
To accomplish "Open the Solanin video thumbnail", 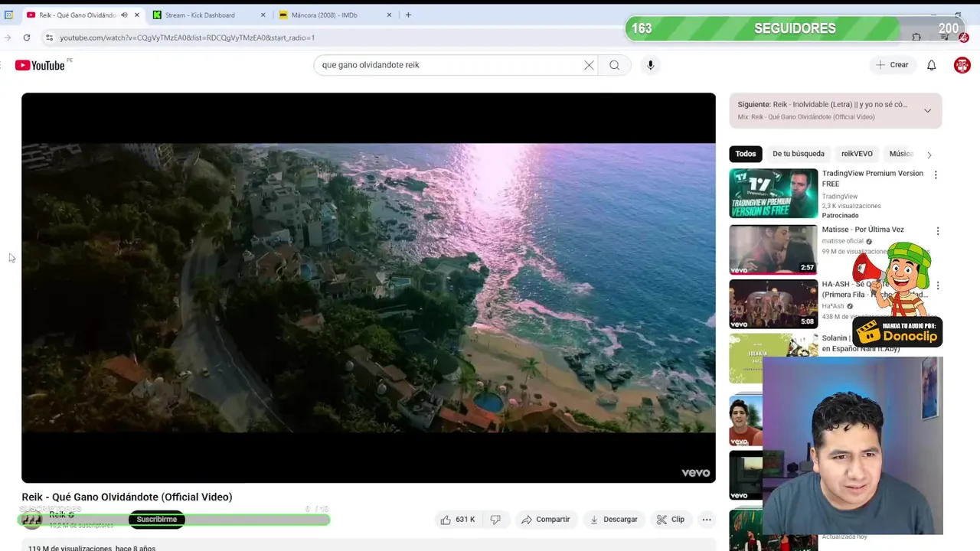I will coord(773,358).
